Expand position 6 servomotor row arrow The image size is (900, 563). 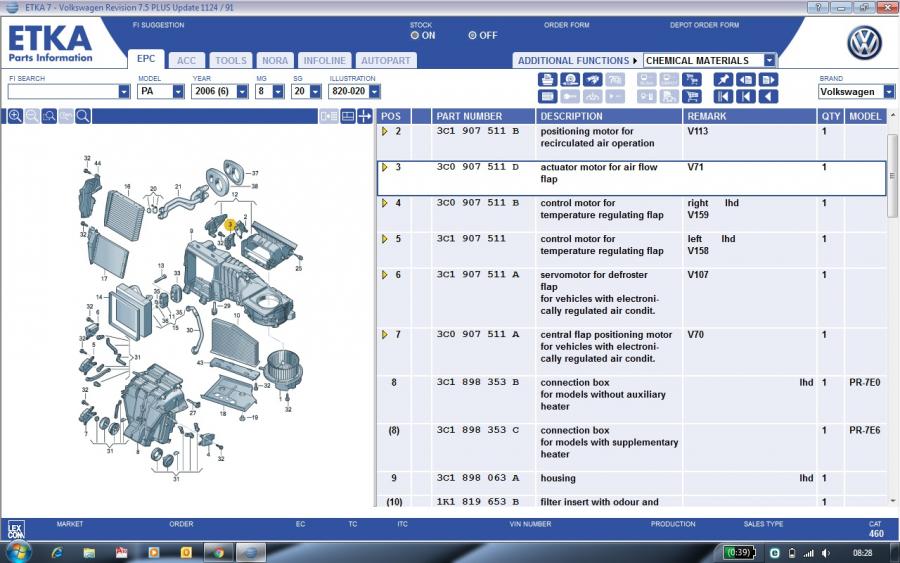[385, 275]
